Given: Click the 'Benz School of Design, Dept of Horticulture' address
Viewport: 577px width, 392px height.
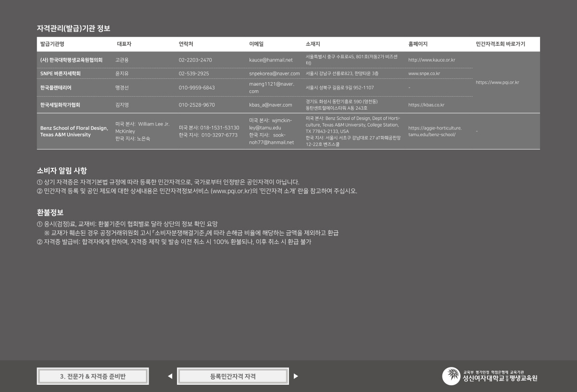Looking at the screenshot, I should point(353,125).
